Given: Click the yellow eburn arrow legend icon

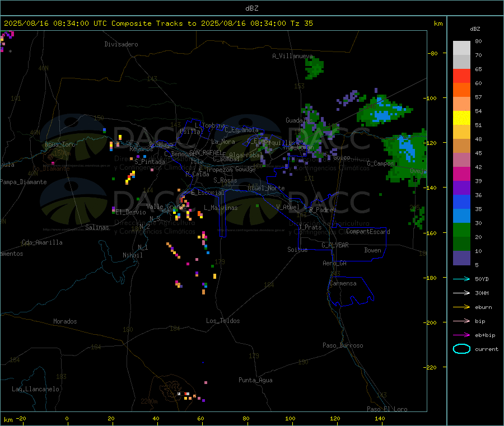Looking at the screenshot, I should (x=461, y=307).
